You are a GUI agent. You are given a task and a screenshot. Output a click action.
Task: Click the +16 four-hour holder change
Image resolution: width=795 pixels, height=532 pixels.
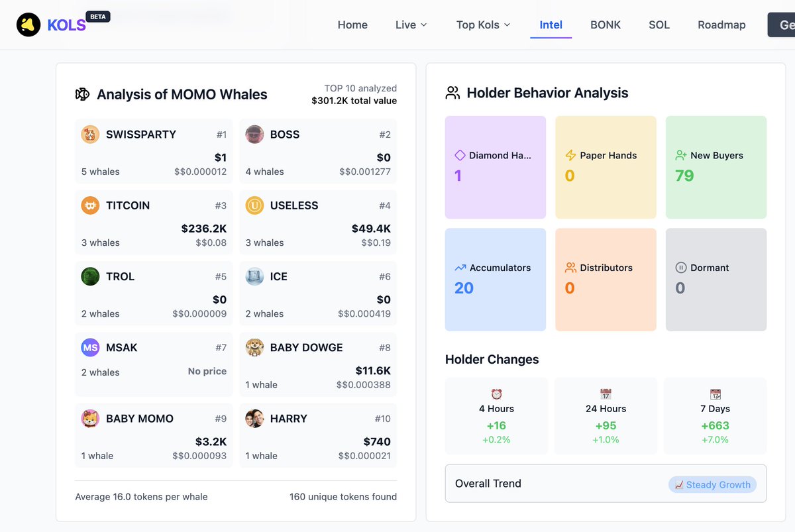click(496, 425)
